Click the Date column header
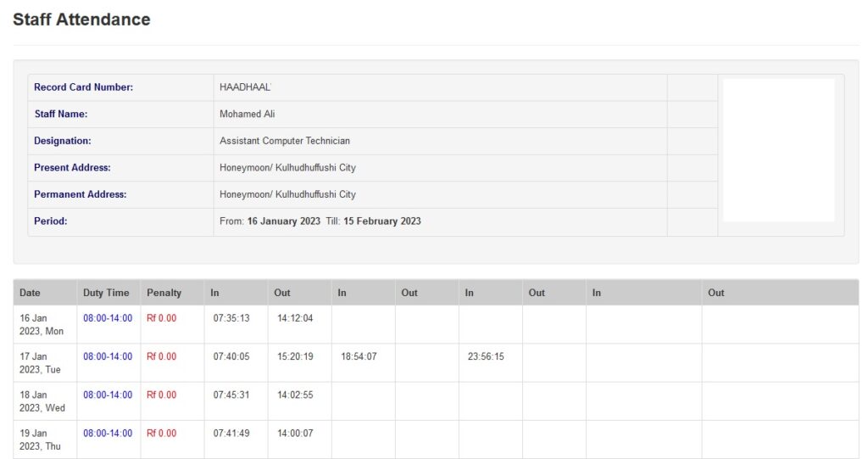Image resolution: width=868 pixels, height=459 pixels. 30,293
